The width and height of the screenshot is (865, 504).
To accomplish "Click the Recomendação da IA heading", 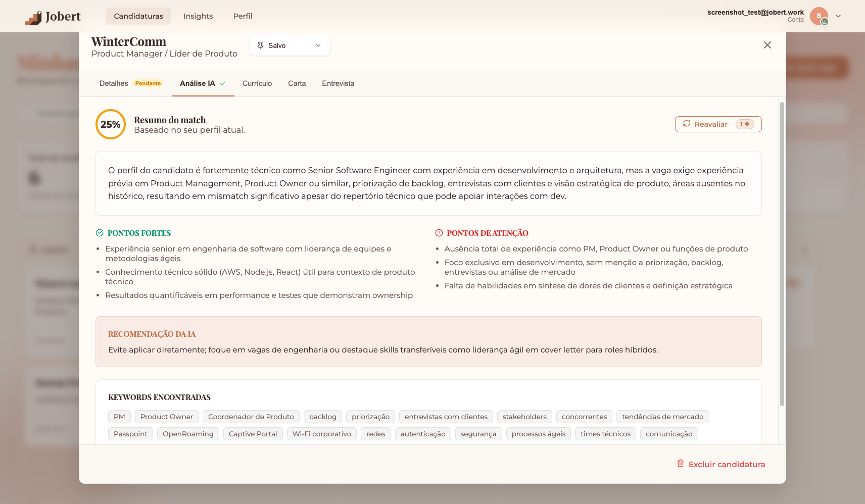I will pos(152,334).
